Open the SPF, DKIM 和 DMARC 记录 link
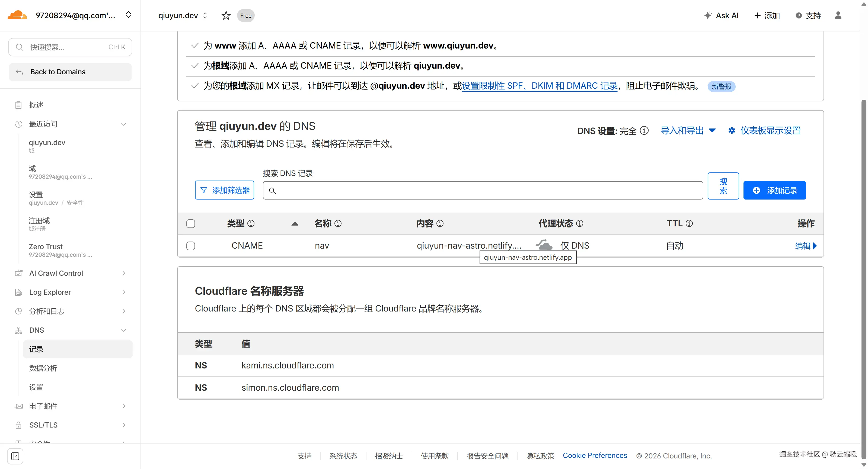868x469 pixels. point(540,86)
